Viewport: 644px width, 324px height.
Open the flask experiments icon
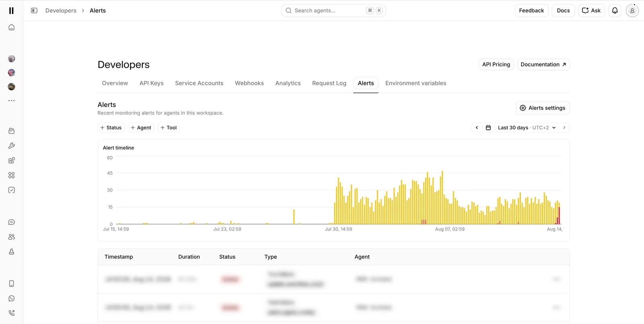(x=12, y=252)
